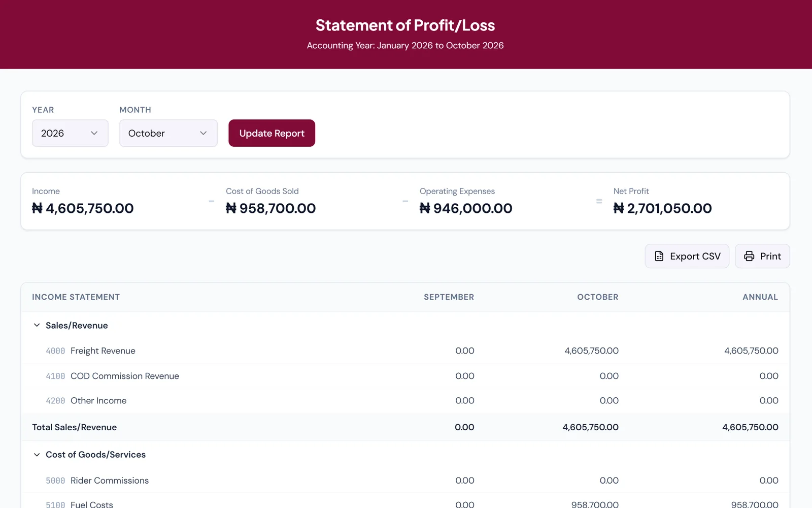The height and width of the screenshot is (508, 812).
Task: Click the OCTOBER column header
Action: [597, 297]
